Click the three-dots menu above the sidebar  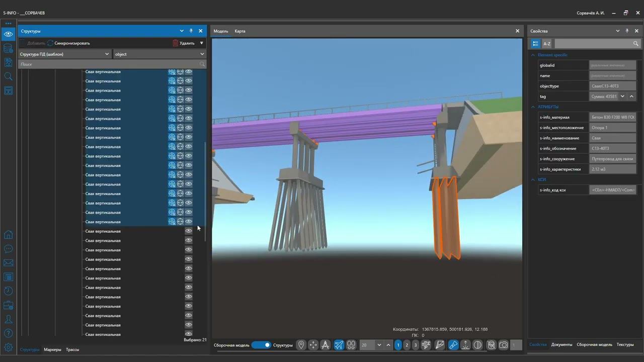(x=8, y=23)
